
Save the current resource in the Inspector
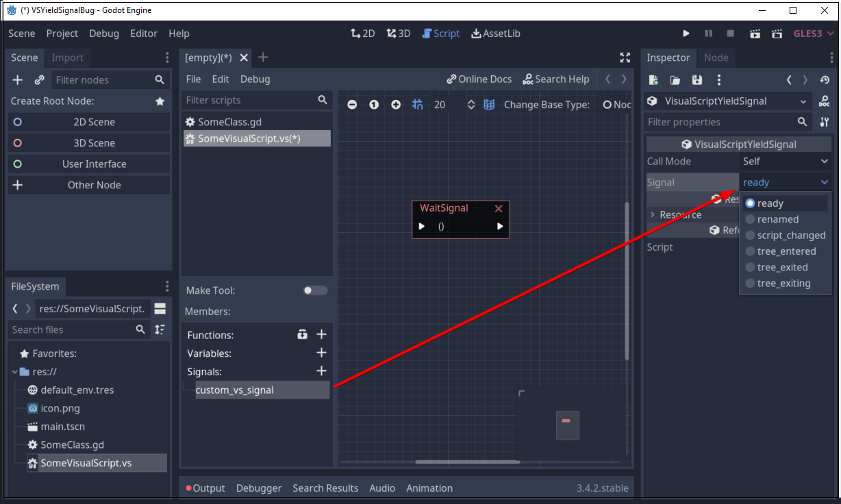coord(697,80)
